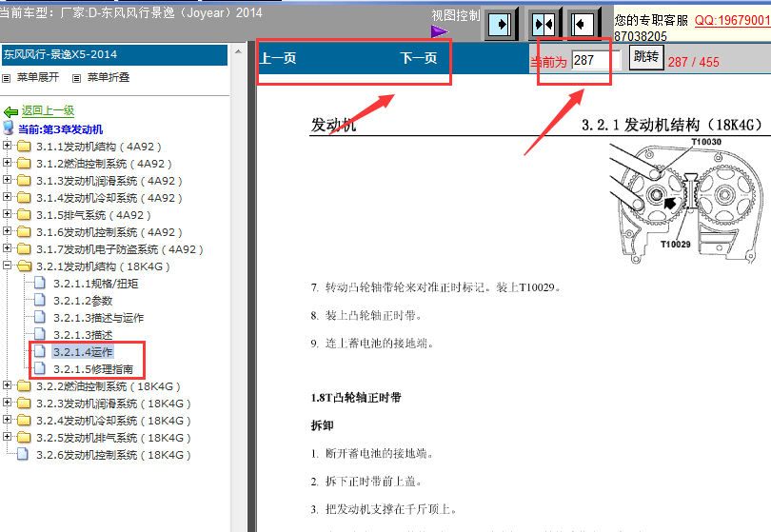Expand the 3.1.2燃油控制系统 (4A92) node

click(7, 162)
